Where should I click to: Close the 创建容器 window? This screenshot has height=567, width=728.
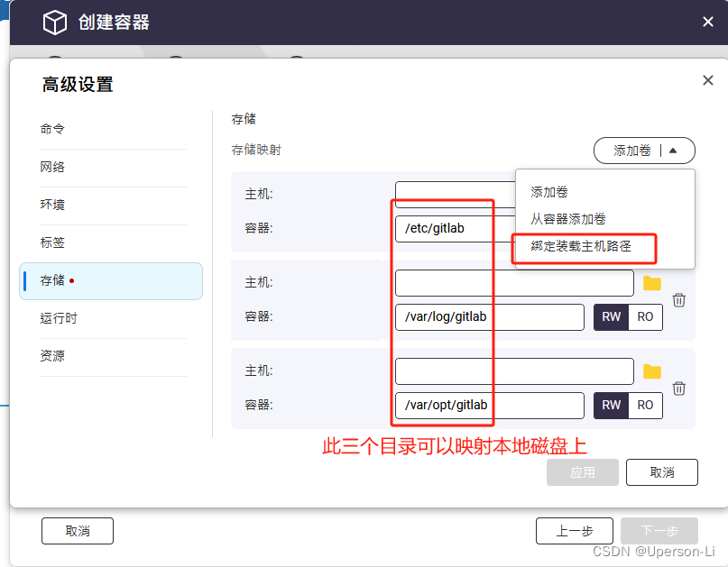707,22
